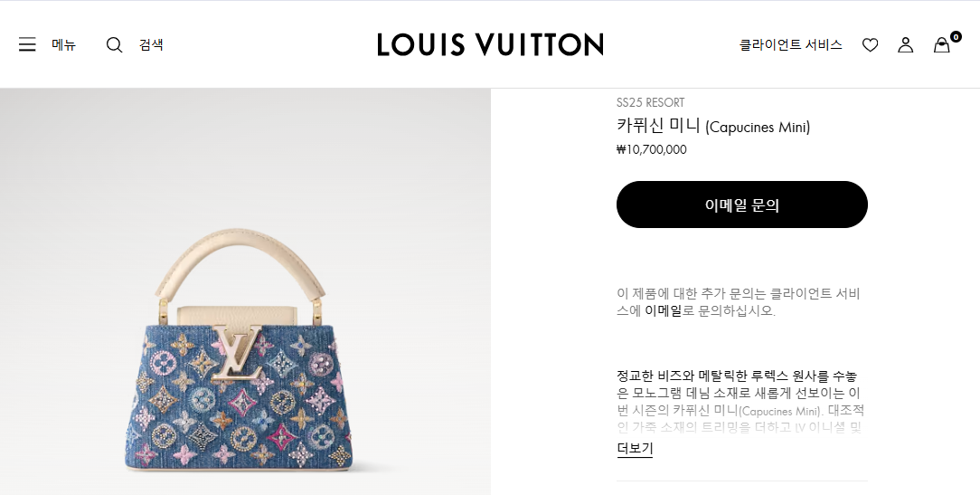Viewport: 980px width, 495px height.
Task: Click the SS25 RESORT collection label
Action: click(x=650, y=102)
